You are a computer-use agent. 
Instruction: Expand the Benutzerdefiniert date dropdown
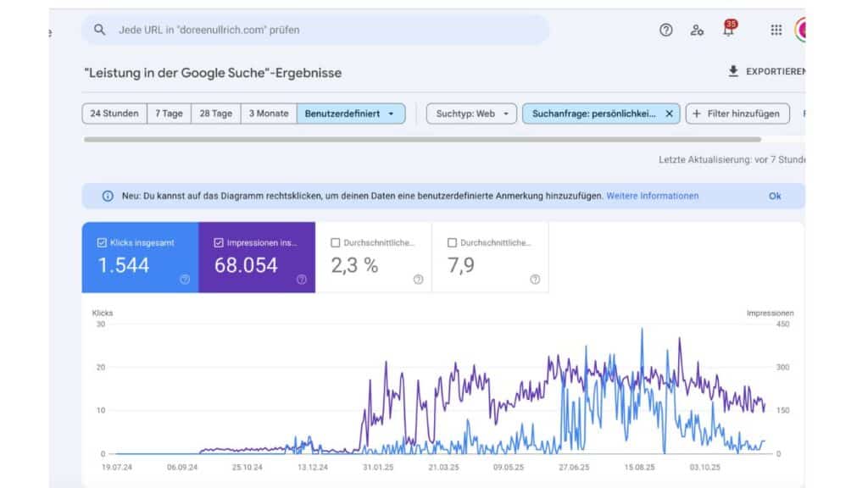pyautogui.click(x=350, y=114)
